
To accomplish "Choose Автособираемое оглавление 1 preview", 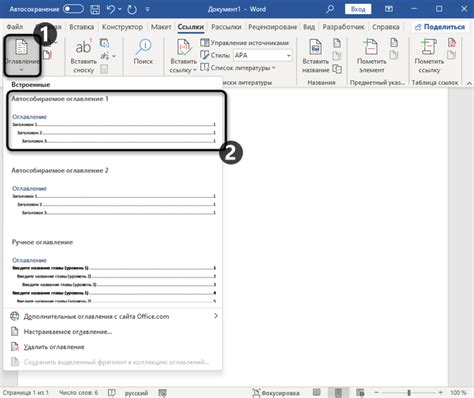I will point(114,120).
